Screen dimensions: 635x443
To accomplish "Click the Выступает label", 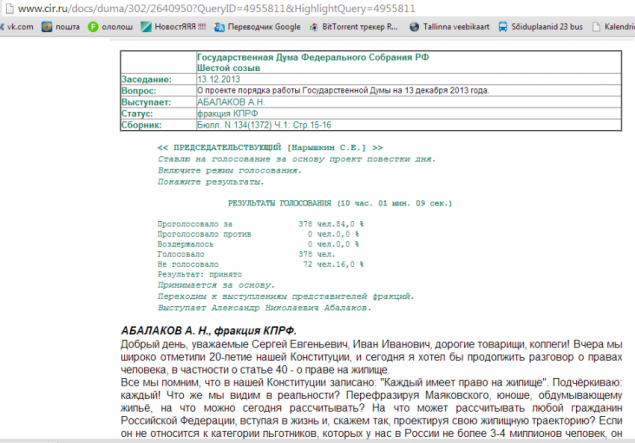I will (146, 102).
